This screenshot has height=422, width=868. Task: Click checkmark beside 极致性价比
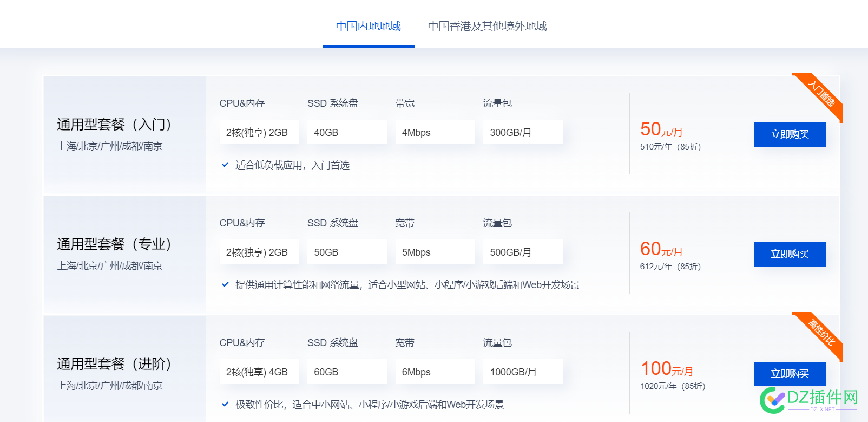(225, 404)
